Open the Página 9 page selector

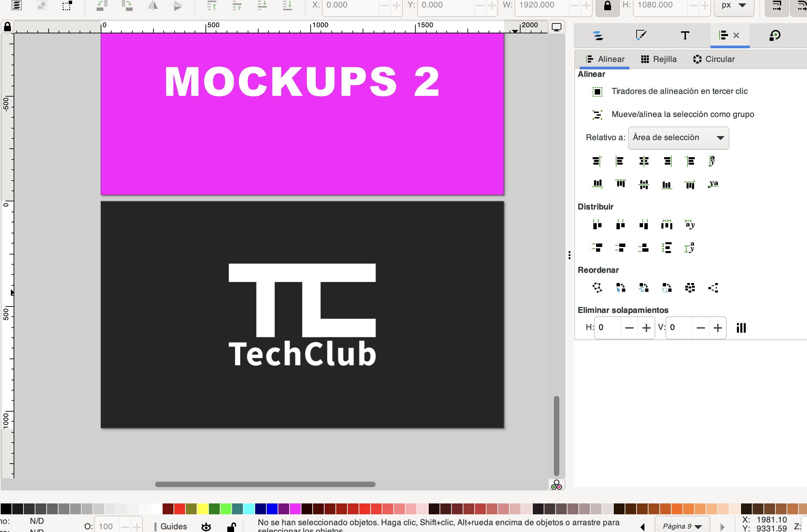click(682, 526)
